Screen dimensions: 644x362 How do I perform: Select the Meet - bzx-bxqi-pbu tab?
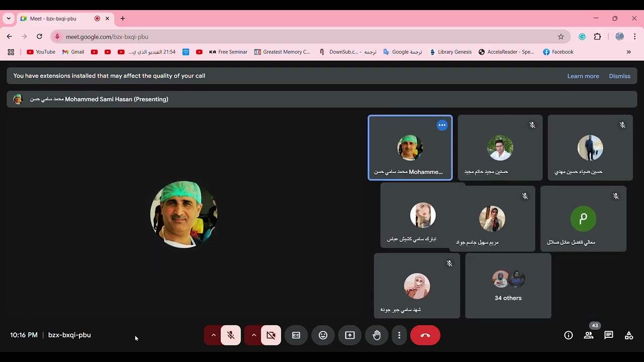(65, 19)
